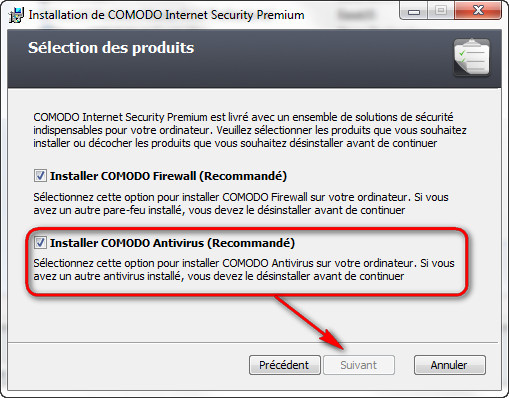The image size is (509, 398).
Task: Maximize the installer window
Action: [440, 11]
